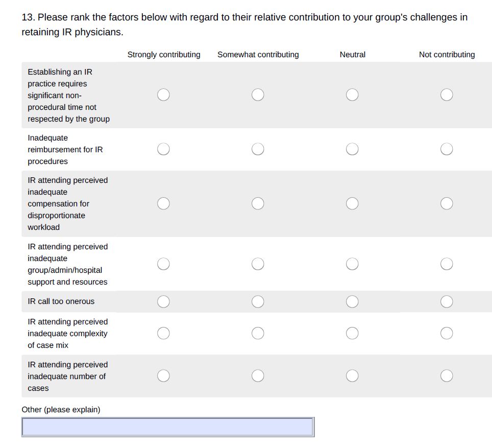492x448 pixels.
Task: Select Strongly contributing for non-procedural time row
Action: click(x=163, y=95)
